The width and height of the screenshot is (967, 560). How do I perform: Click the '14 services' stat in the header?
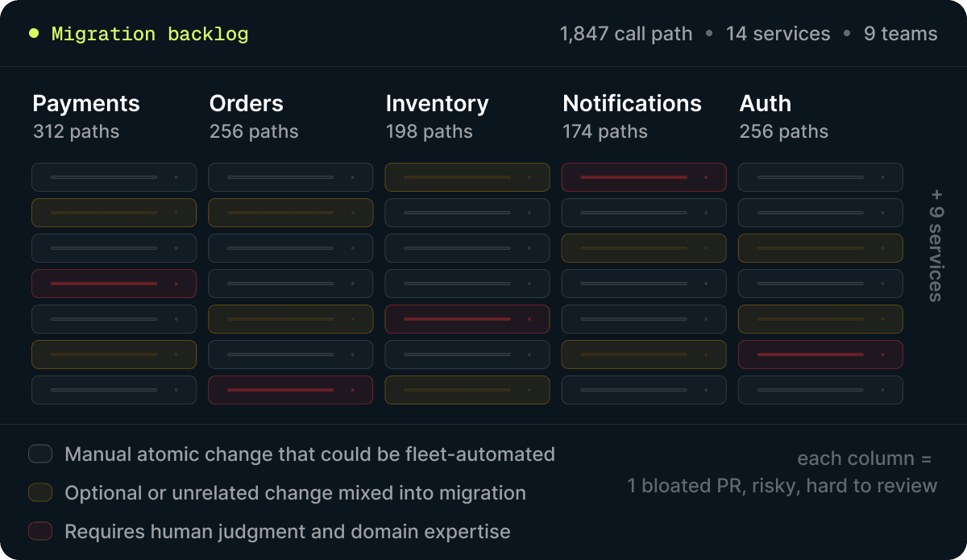click(778, 34)
